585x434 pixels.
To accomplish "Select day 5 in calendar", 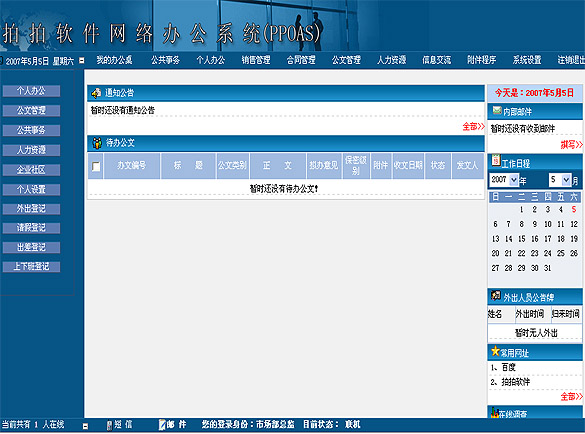I will pyautogui.click(x=574, y=210).
